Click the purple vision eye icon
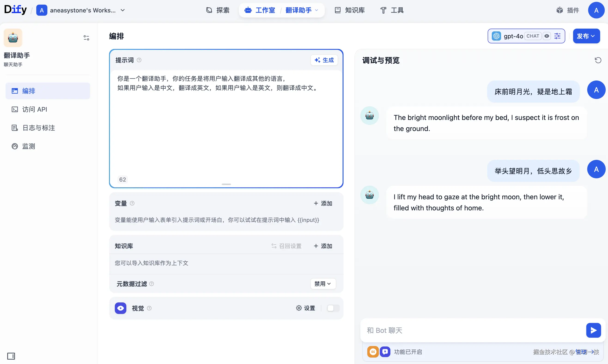The width and height of the screenshot is (608, 364). click(120, 308)
